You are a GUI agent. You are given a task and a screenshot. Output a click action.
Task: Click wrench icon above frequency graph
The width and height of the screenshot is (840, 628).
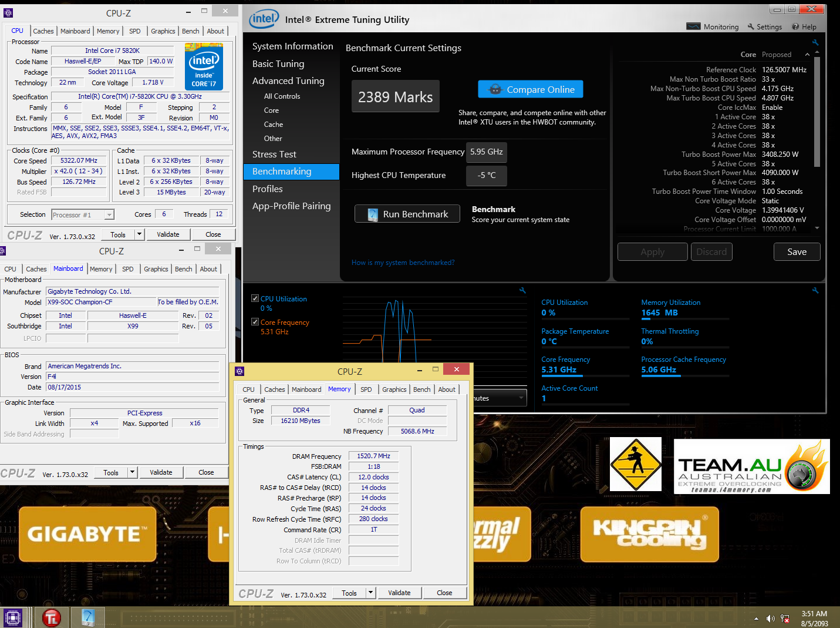point(522,290)
